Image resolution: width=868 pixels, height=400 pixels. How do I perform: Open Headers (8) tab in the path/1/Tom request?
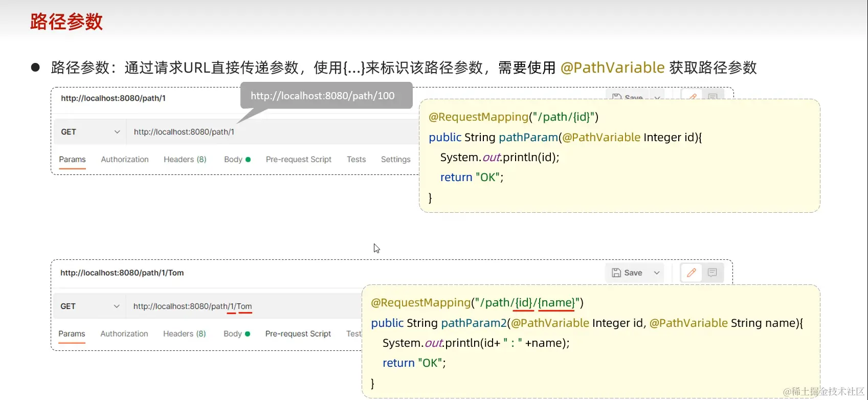point(185,334)
